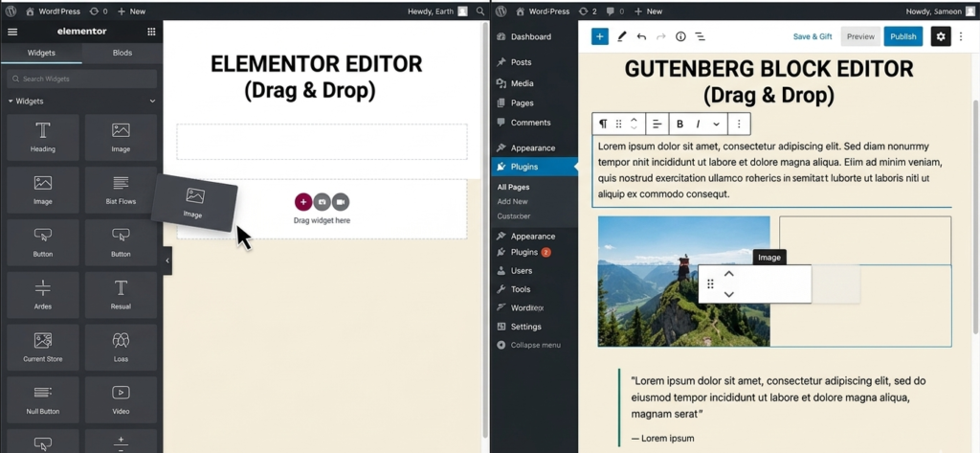The width and height of the screenshot is (980, 453).
Task: Open the Gutenberg settings gear
Action: pyautogui.click(x=941, y=36)
